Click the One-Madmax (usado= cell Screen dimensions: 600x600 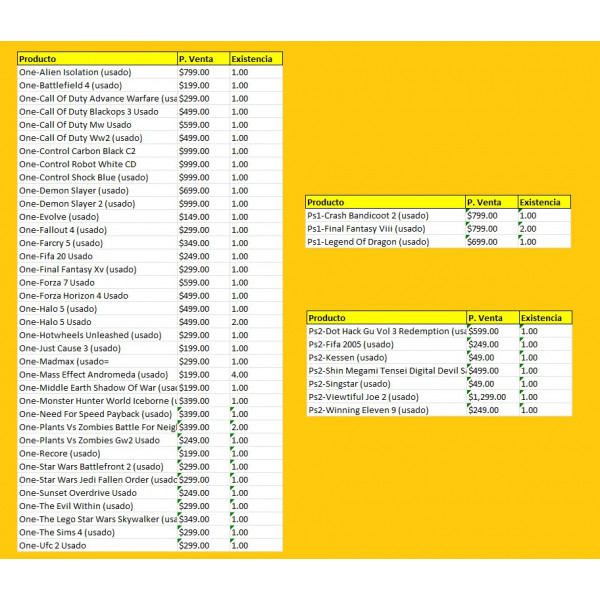click(97, 362)
